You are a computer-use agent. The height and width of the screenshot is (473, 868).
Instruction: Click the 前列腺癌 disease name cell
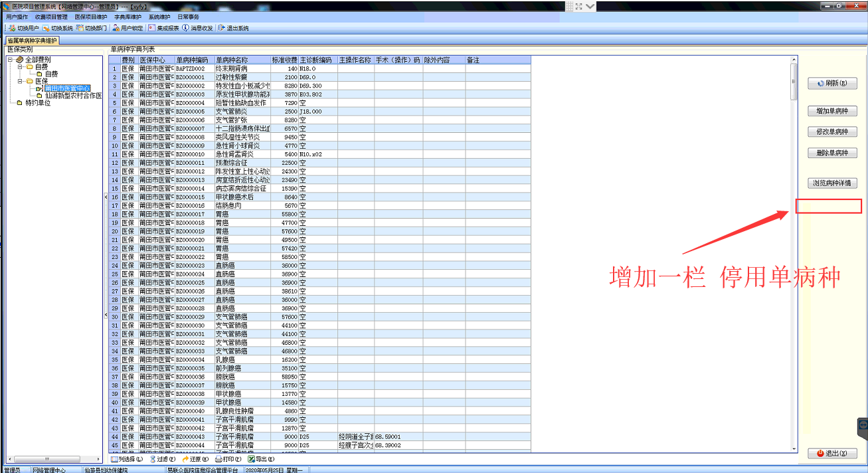tap(242, 368)
